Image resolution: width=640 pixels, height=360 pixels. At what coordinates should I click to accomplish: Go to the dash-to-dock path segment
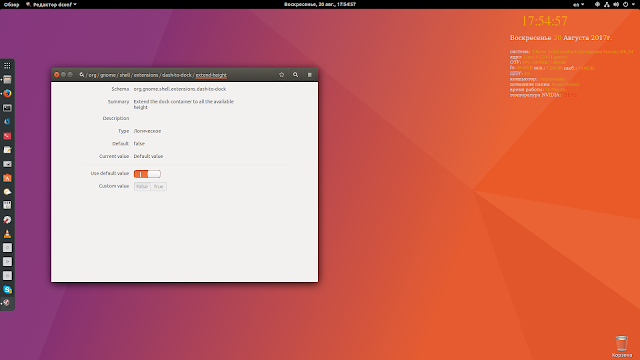point(177,75)
